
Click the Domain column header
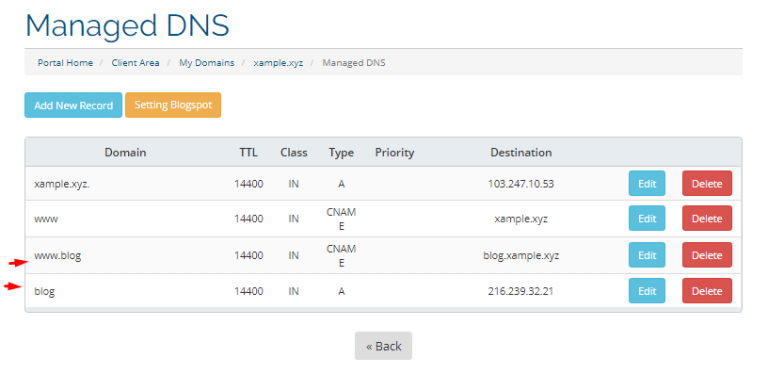(125, 152)
